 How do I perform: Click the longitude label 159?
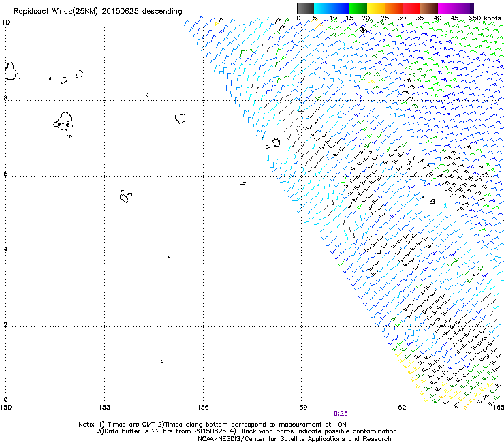[x=301, y=408]
